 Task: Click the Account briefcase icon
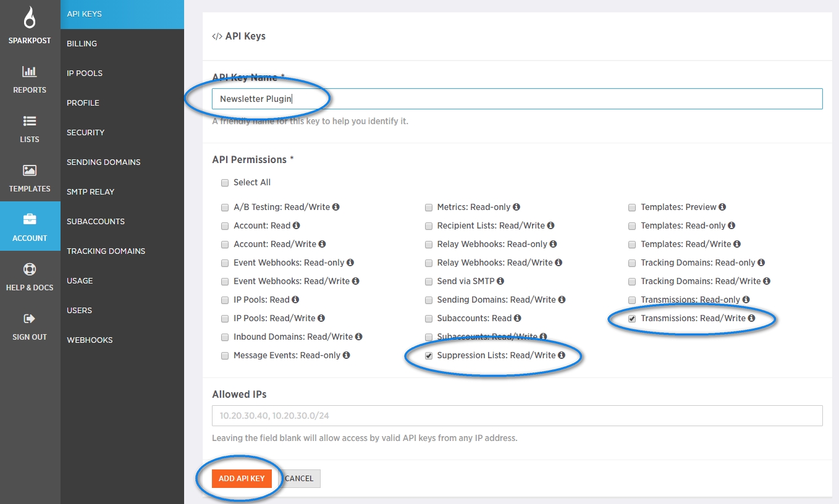click(x=30, y=220)
